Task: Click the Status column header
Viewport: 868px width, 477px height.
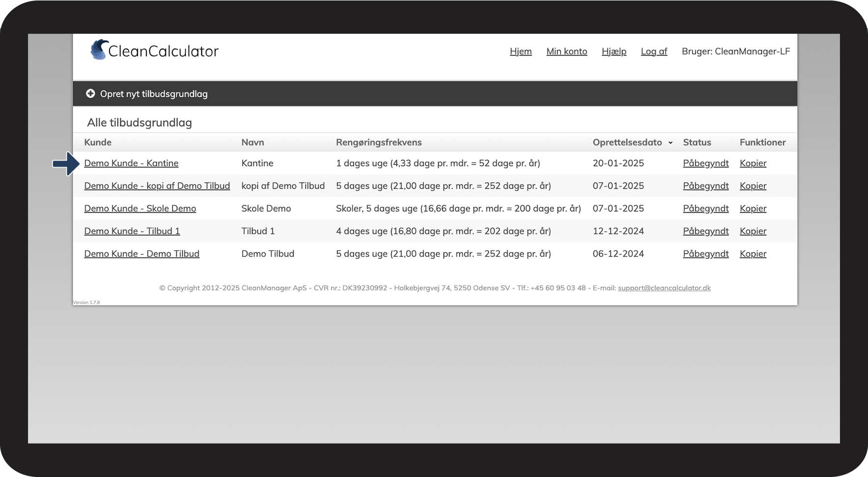Action: tap(697, 142)
